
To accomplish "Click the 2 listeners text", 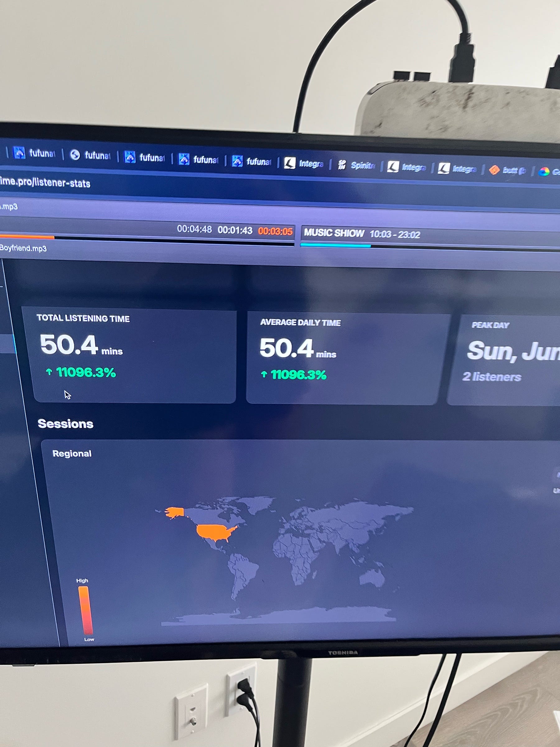I will pos(492,377).
